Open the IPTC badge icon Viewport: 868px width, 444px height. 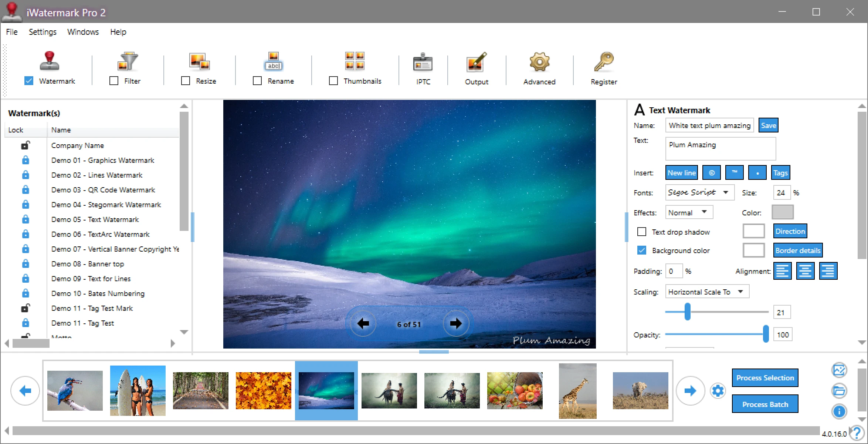[423, 62]
